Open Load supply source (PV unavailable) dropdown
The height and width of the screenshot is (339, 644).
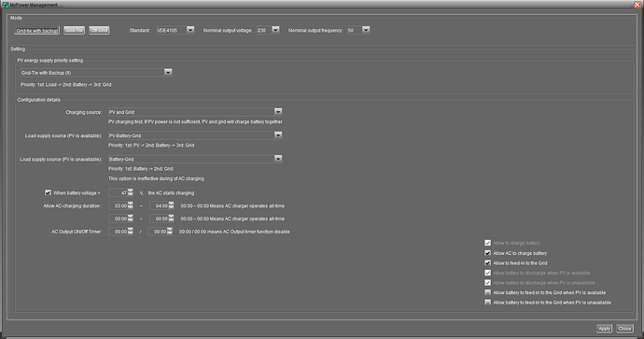[278, 159]
